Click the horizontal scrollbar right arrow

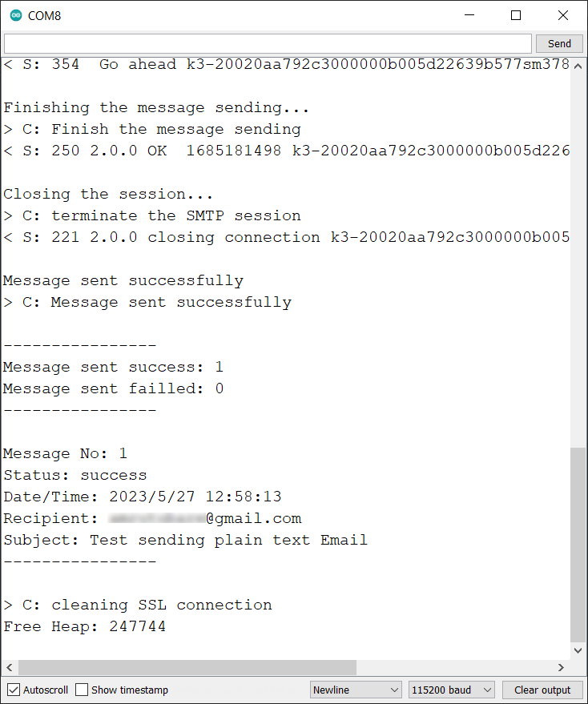click(562, 667)
